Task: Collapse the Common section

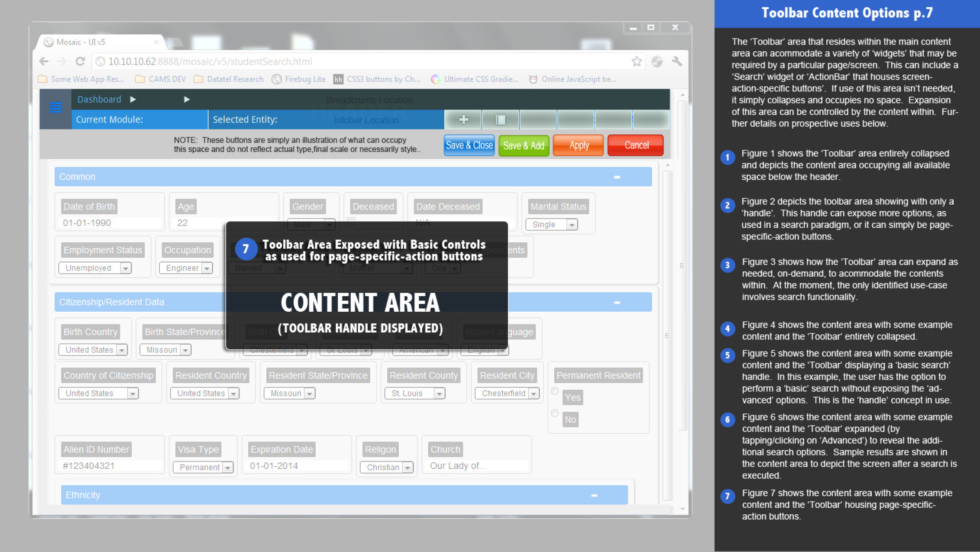Action: pos(617,177)
